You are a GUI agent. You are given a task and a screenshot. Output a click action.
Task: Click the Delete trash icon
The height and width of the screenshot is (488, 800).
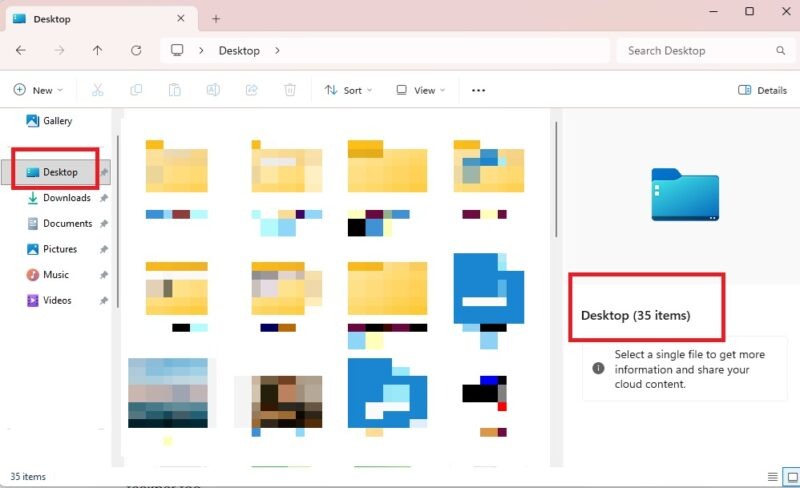click(x=290, y=90)
